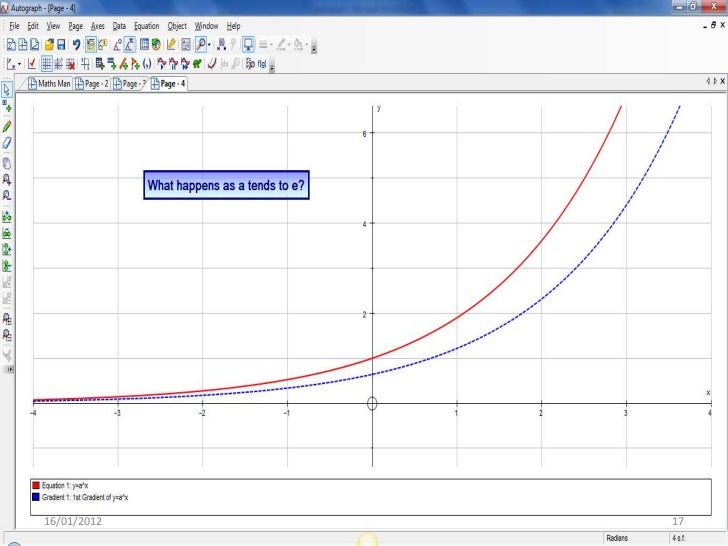This screenshot has width=728, height=546.
Task: Open the Equation menu
Action: tap(146, 25)
